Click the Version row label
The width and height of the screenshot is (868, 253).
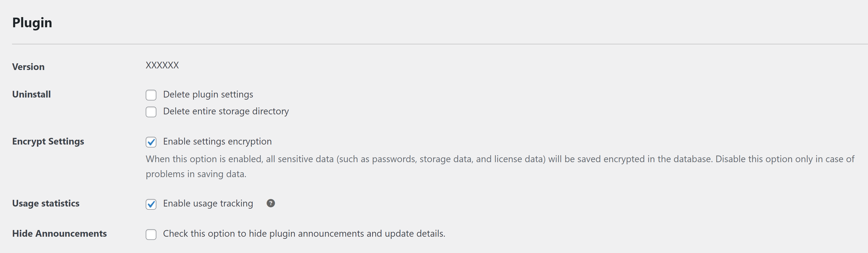(x=28, y=67)
